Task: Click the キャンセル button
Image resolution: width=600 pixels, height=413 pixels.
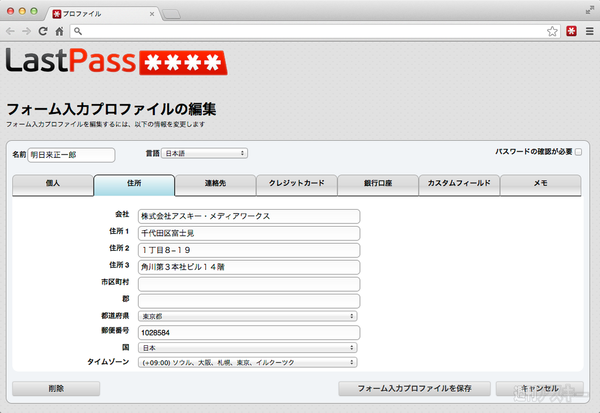Action: tap(540, 389)
